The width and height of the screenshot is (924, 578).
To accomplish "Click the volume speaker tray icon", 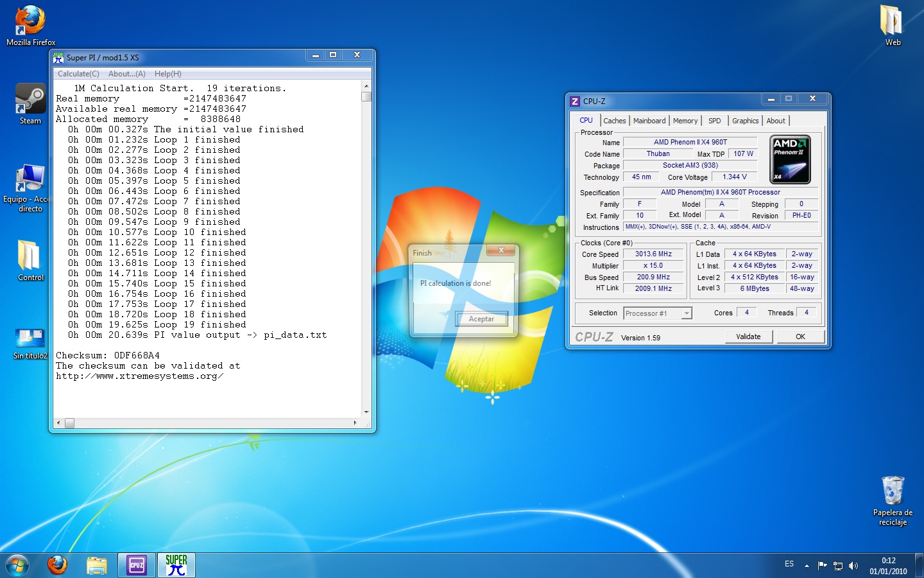I will 853,566.
